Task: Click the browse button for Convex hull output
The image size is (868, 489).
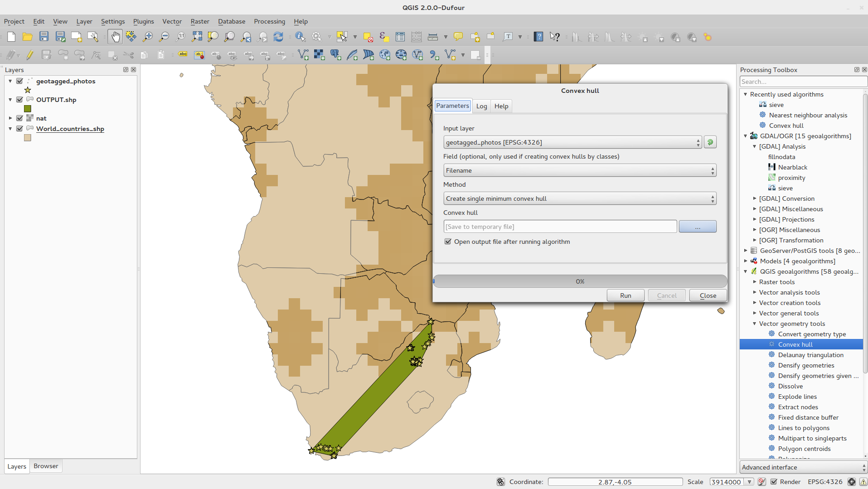Action: point(697,227)
